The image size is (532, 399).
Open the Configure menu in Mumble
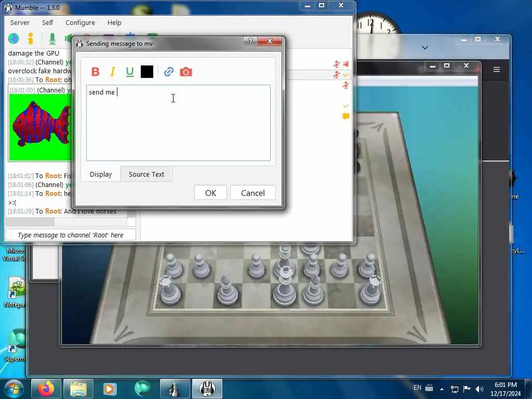pyautogui.click(x=80, y=22)
